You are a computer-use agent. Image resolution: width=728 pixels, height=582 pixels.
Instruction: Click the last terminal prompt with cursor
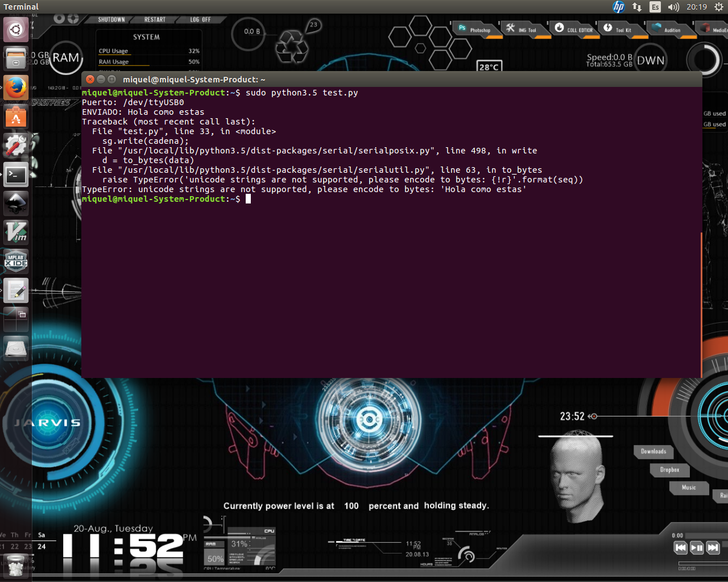pos(166,199)
